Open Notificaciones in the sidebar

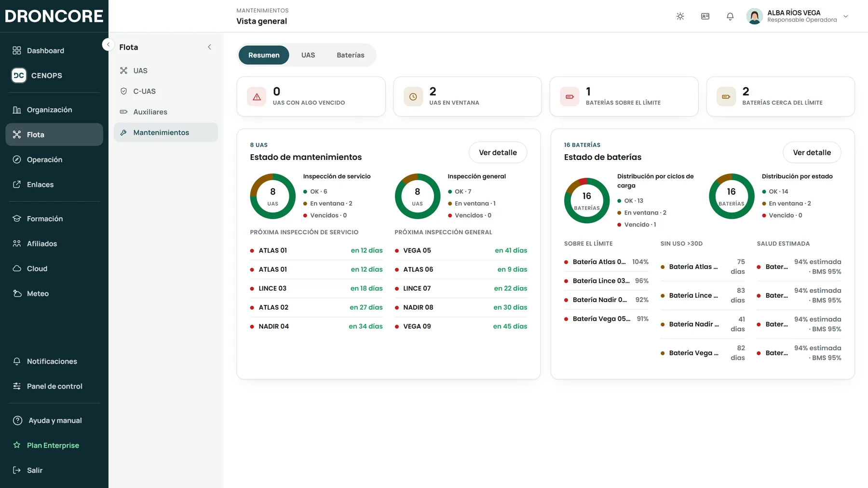coord(54,361)
